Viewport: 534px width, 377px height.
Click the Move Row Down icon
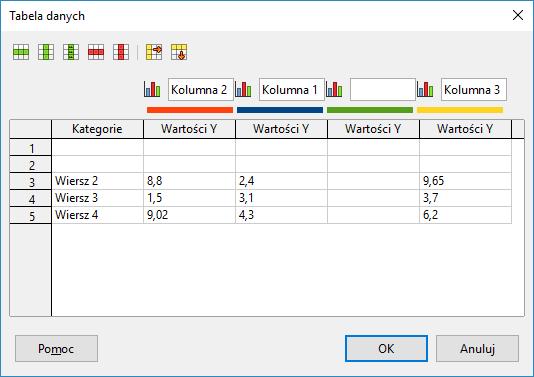tap(179, 52)
